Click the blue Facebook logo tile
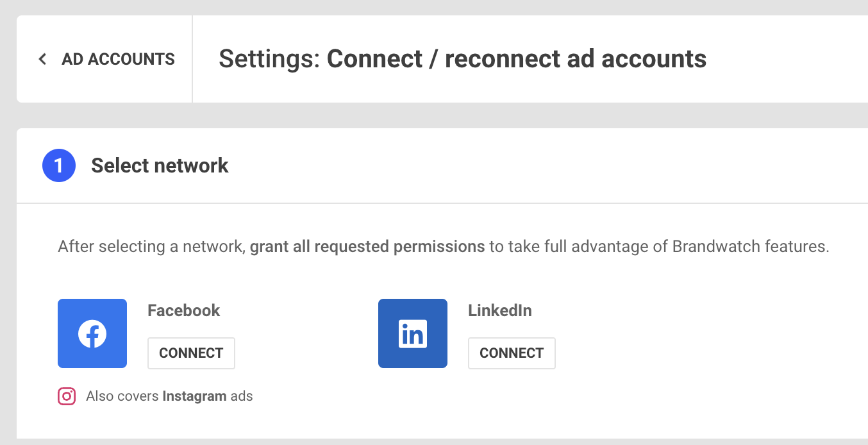The height and width of the screenshot is (445, 868). 92,333
